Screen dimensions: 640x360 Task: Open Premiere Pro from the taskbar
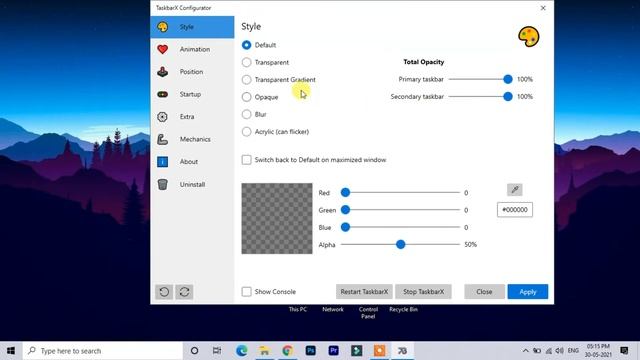pyautogui.click(x=333, y=351)
